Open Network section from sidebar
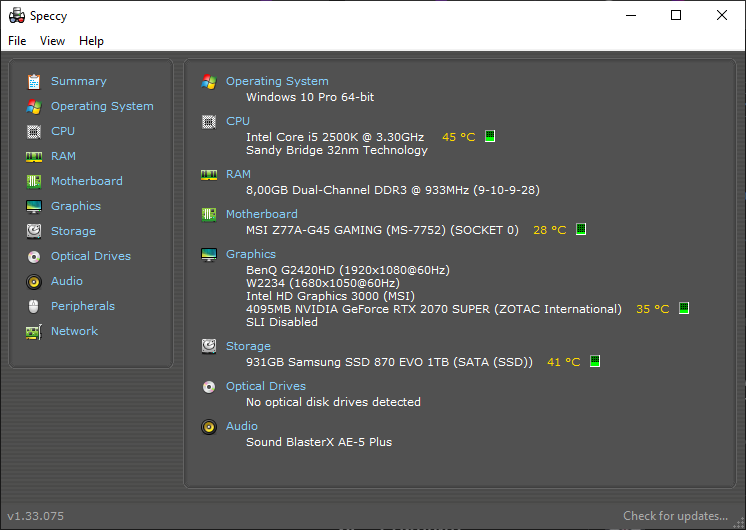This screenshot has width=746, height=530. [x=74, y=331]
